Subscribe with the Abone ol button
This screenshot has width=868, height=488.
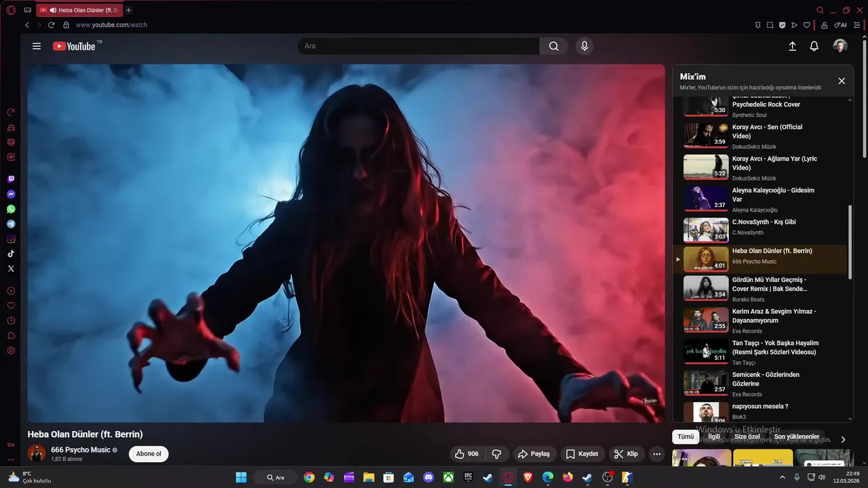[x=149, y=454]
